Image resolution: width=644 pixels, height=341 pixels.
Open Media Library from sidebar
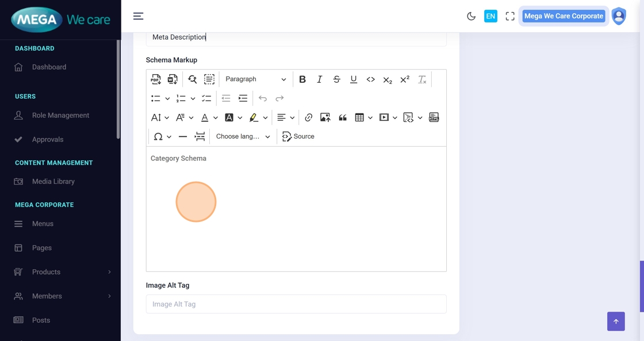tap(53, 181)
